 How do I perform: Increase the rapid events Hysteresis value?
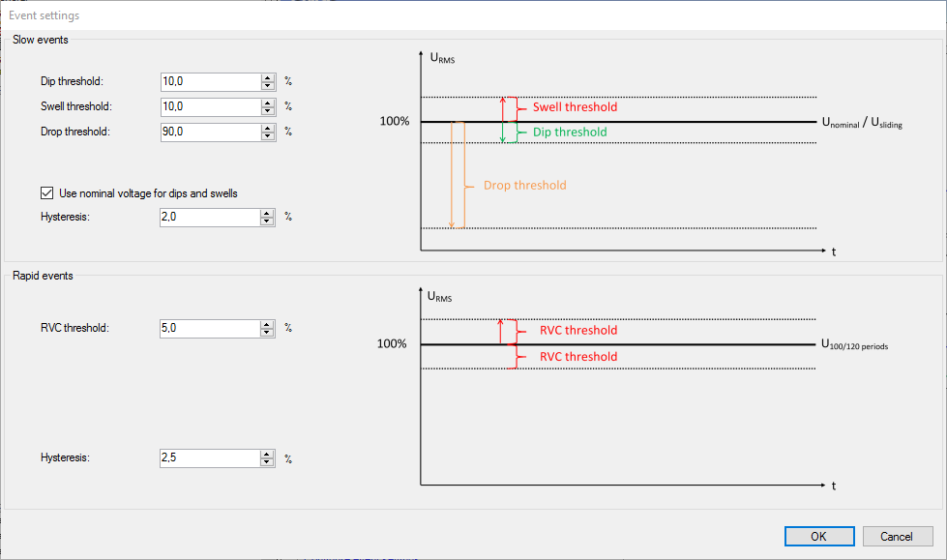pos(268,454)
